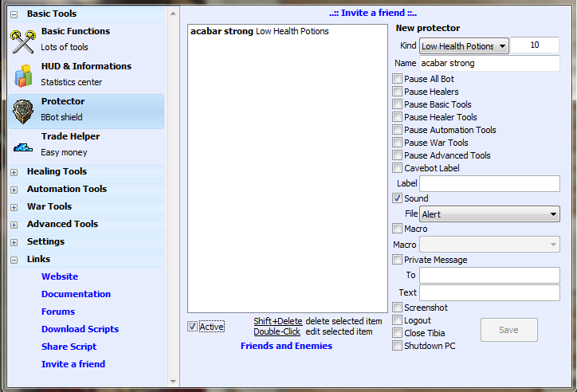
Task: Select the acabar strong list entry
Action: (x=259, y=32)
